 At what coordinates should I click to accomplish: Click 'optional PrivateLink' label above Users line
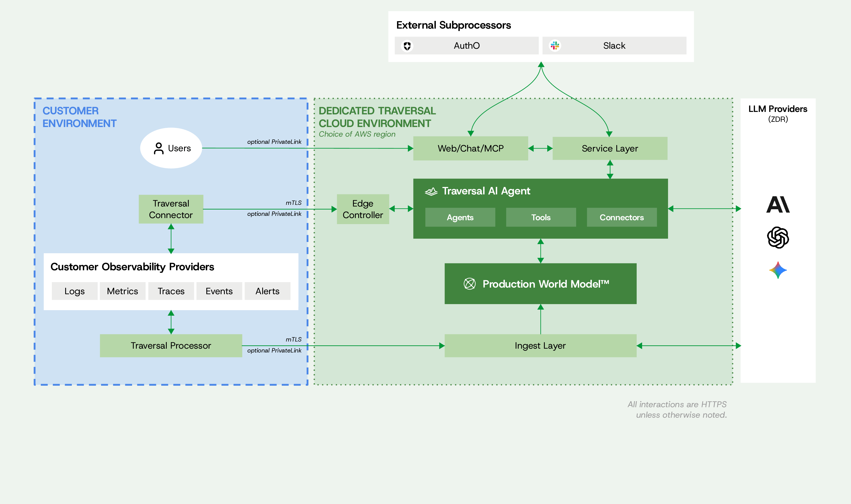(274, 142)
